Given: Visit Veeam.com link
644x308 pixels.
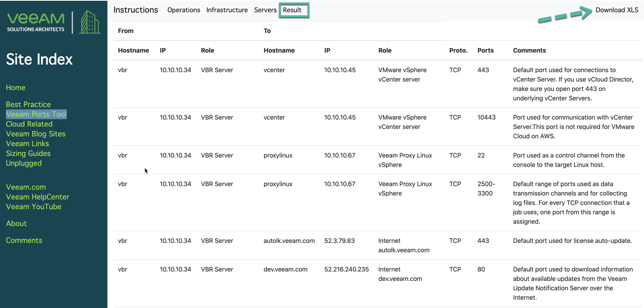Looking at the screenshot, I should tap(26, 187).
